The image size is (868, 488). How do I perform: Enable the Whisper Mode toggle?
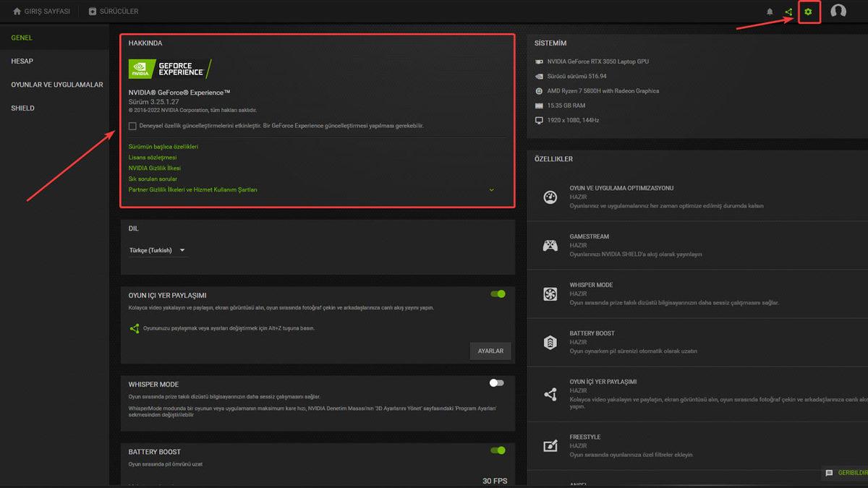[496, 382]
